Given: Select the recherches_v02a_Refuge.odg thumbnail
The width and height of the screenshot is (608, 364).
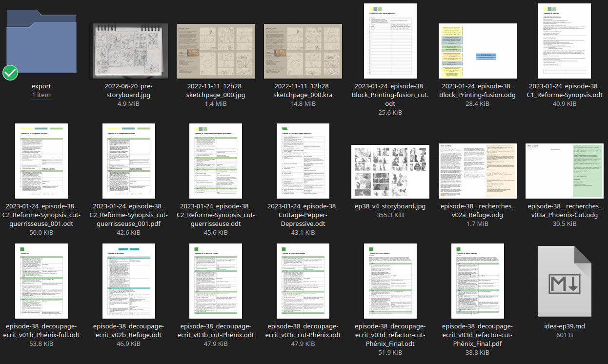Looking at the screenshot, I should click(477, 171).
